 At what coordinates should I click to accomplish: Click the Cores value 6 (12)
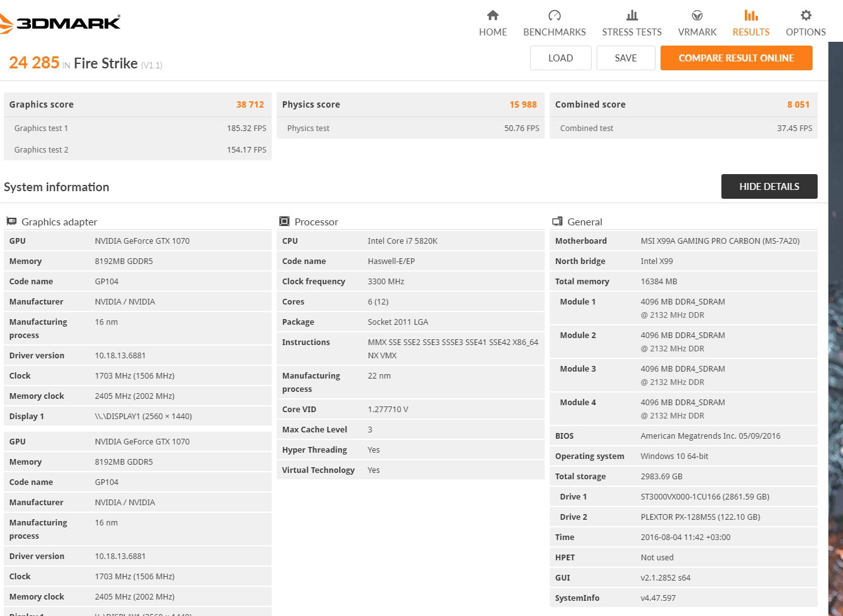tap(379, 301)
